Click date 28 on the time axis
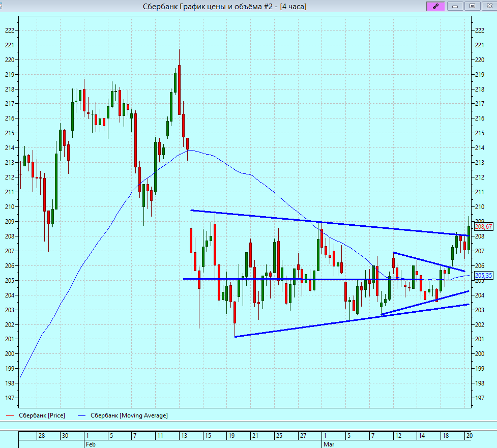The height and width of the screenshot is (448, 497). click(42, 436)
